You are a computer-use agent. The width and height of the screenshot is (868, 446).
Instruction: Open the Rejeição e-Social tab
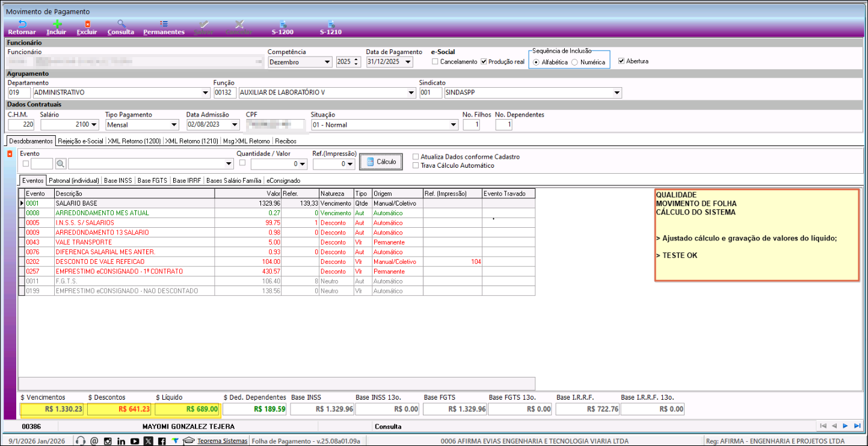pos(81,141)
